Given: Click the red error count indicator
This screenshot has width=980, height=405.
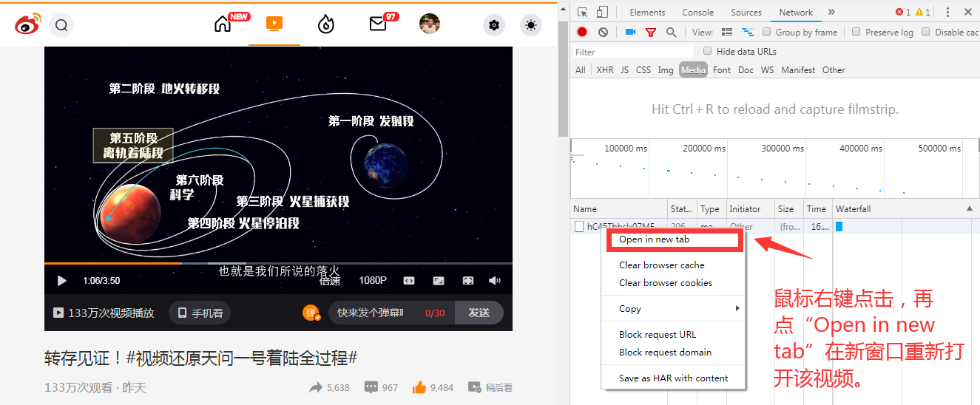Looking at the screenshot, I should pos(902,13).
